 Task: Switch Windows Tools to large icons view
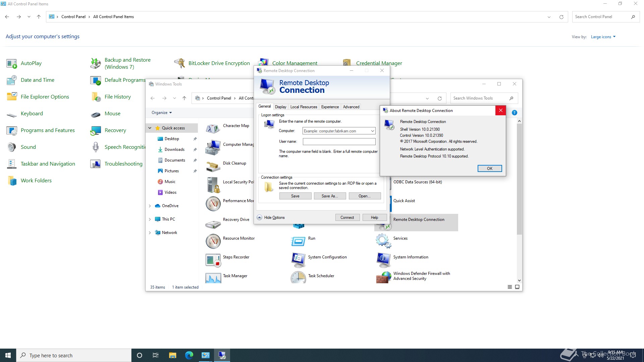tap(517, 287)
